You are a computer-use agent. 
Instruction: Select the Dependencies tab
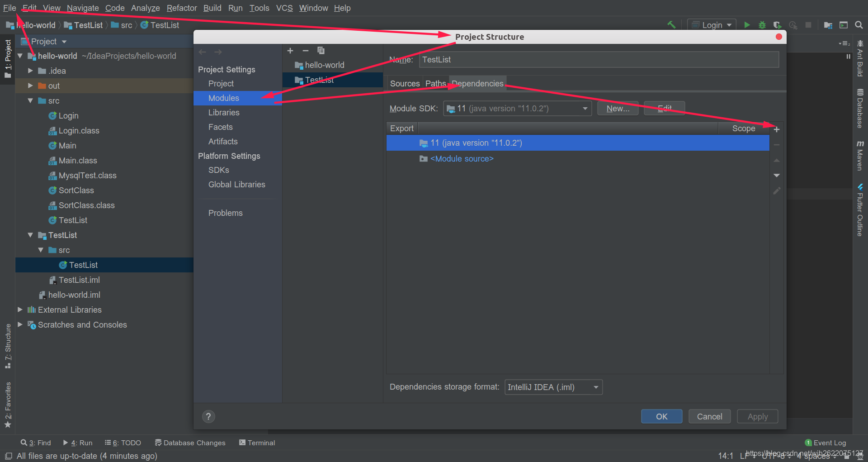coord(477,84)
